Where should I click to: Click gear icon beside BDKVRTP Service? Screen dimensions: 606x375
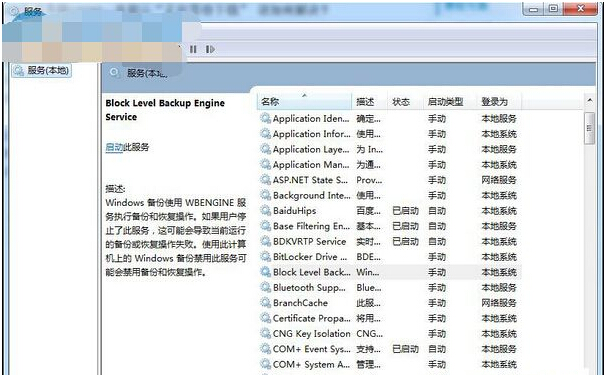click(x=266, y=241)
